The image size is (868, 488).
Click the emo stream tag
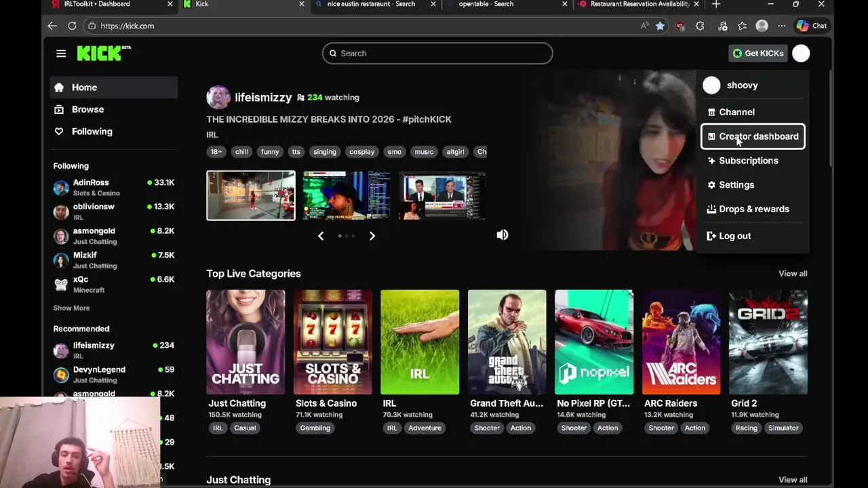(x=395, y=152)
